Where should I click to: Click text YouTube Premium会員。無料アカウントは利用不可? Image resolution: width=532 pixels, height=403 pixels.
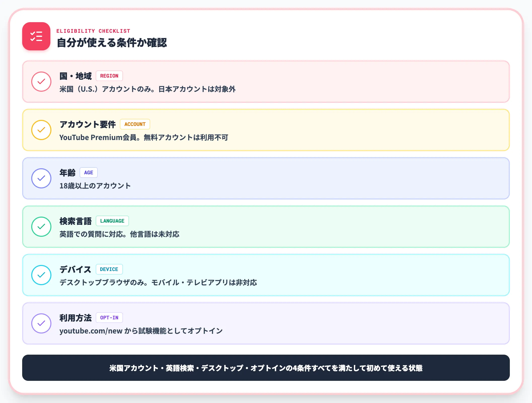coord(144,137)
